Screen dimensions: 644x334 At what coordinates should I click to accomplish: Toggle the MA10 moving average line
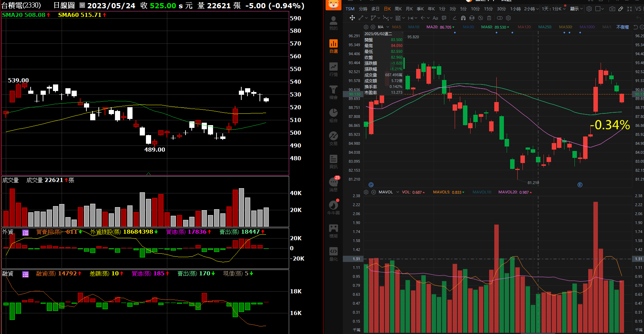414,27
